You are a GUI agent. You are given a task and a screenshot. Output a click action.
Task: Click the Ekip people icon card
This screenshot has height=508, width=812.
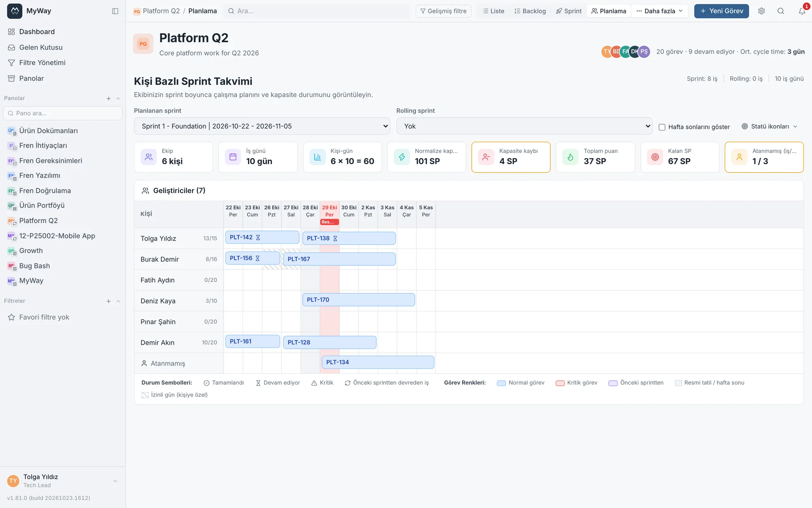pyautogui.click(x=149, y=157)
